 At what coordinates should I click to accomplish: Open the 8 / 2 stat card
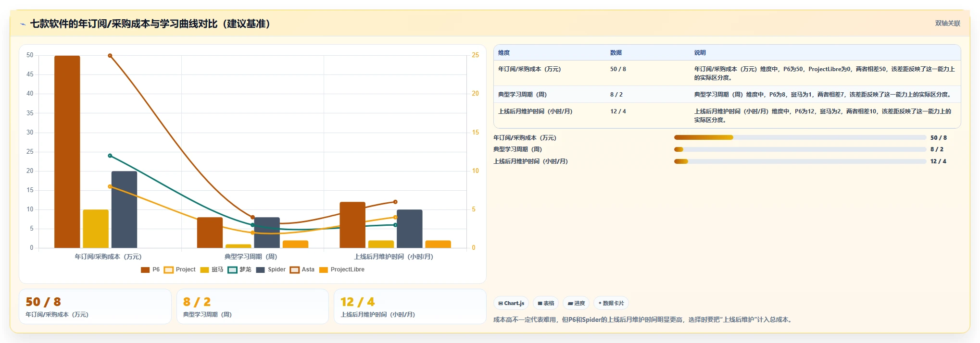pyautogui.click(x=252, y=306)
